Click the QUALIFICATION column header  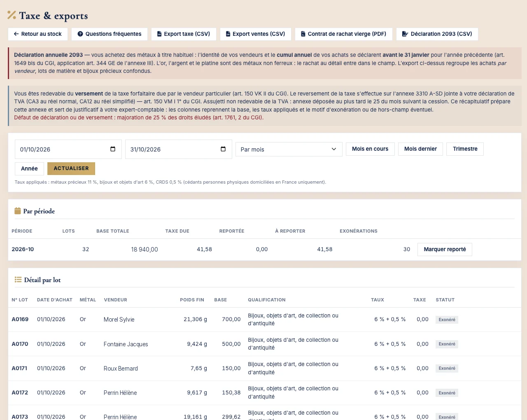[x=266, y=300]
